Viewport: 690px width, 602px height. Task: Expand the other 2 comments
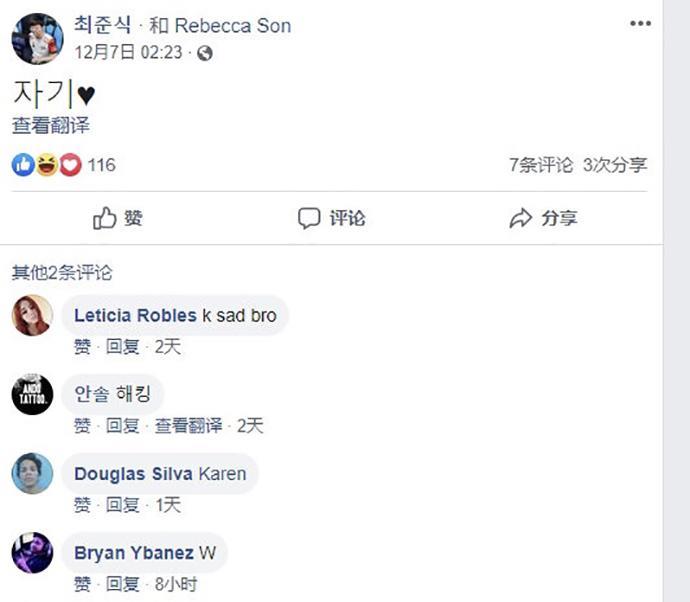click(x=62, y=272)
